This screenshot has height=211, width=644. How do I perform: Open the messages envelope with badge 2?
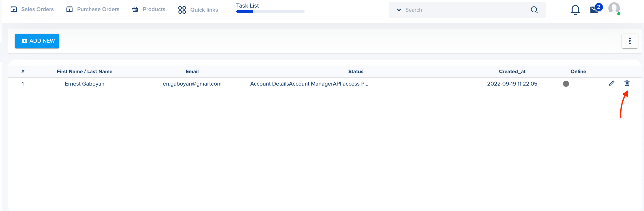(x=595, y=10)
